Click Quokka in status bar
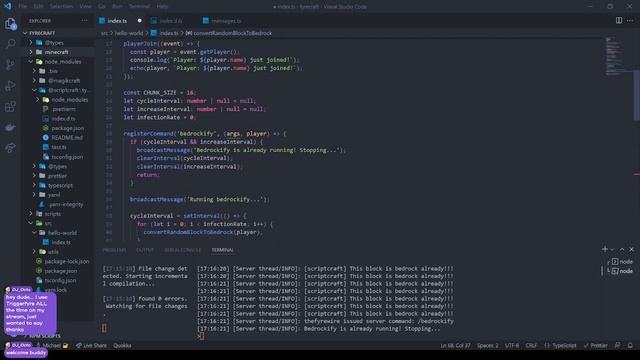 pyautogui.click(x=122, y=345)
